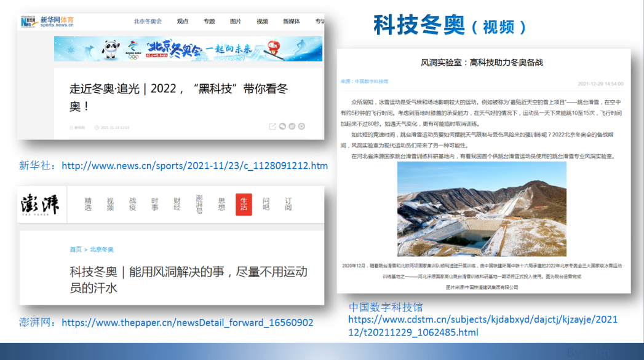Select 视频 in The Paper navigation

pyautogui.click(x=110, y=204)
